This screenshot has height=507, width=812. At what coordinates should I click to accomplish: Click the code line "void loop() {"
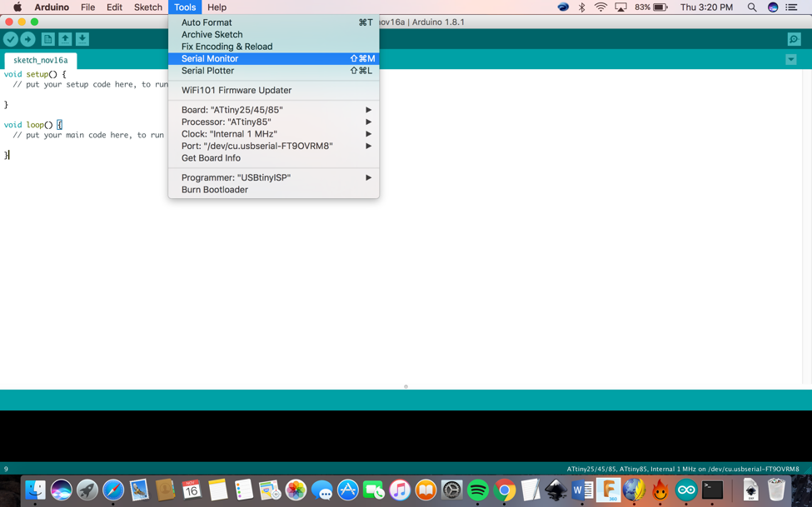tap(33, 125)
